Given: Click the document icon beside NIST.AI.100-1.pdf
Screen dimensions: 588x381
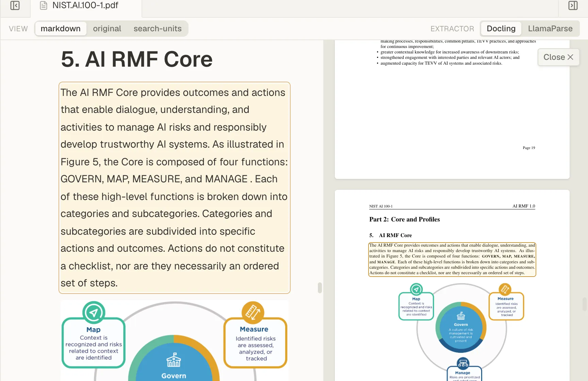Looking at the screenshot, I should tap(44, 5).
